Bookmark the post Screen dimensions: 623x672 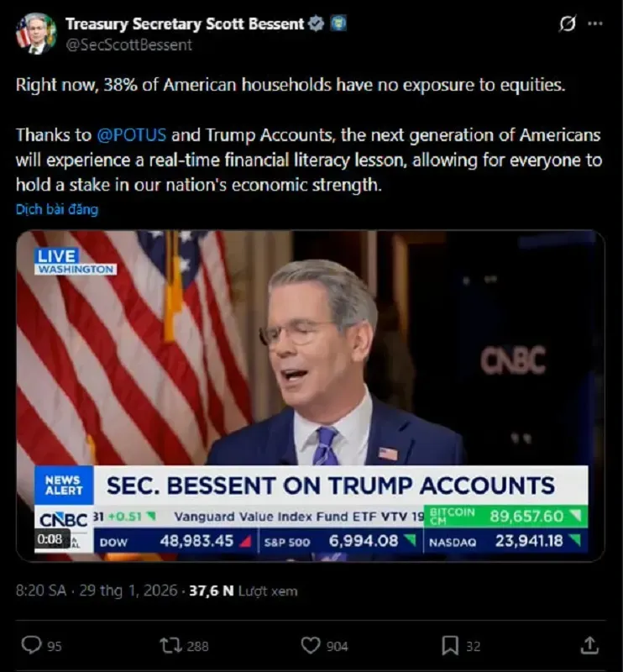point(450,645)
